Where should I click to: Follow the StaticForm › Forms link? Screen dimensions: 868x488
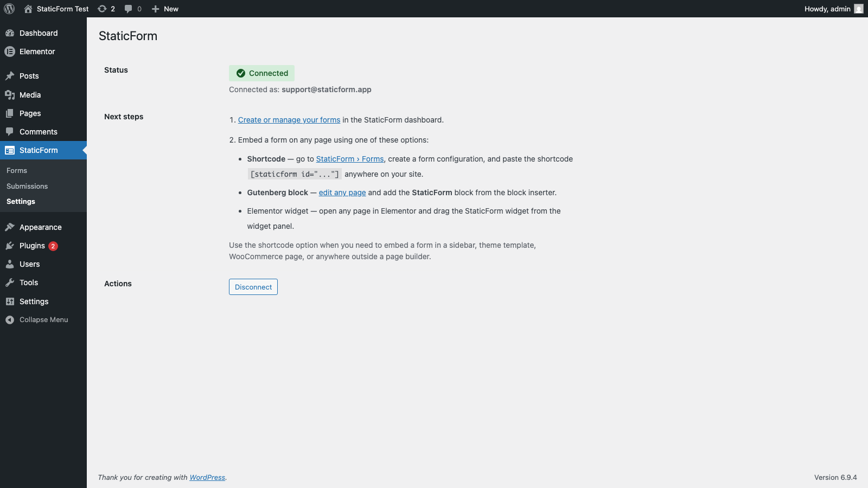coord(350,159)
